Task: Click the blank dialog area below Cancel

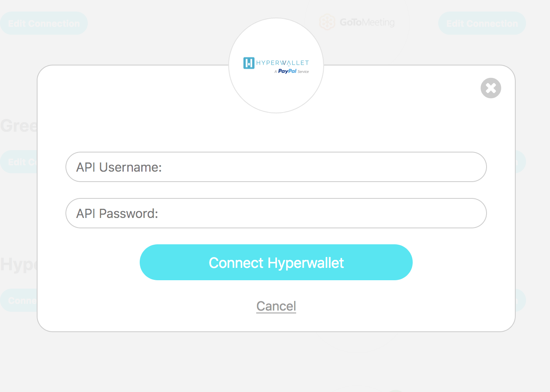Action: [276, 323]
